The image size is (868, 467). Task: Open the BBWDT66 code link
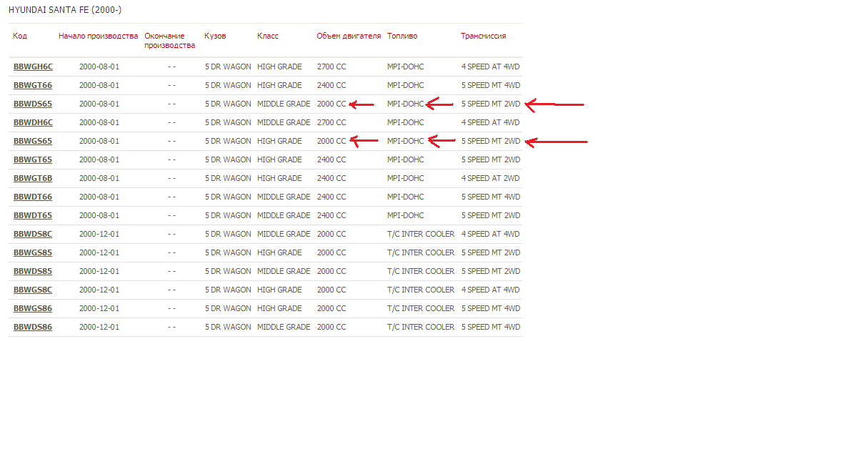[33, 197]
